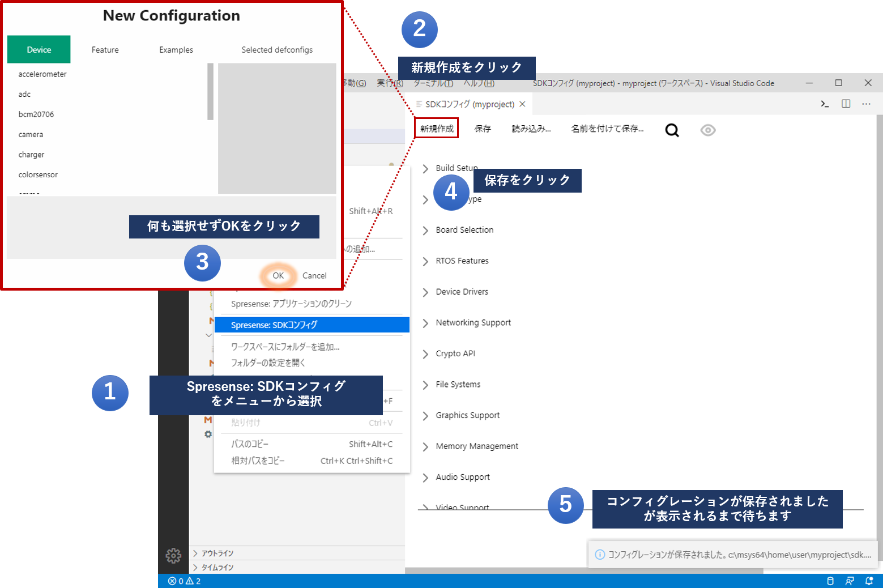Click the Device list scrollbar
This screenshot has width=883, height=588.
[x=210, y=92]
